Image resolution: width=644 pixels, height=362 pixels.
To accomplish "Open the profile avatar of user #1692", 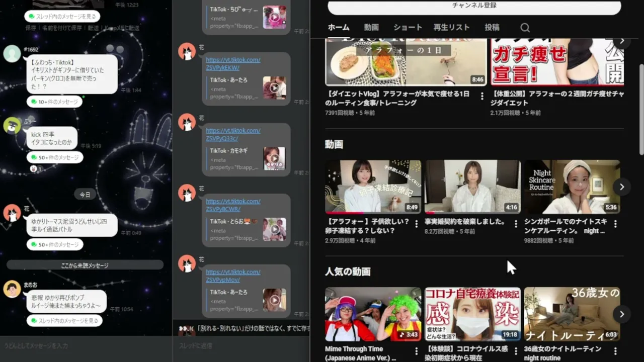I will tap(12, 54).
